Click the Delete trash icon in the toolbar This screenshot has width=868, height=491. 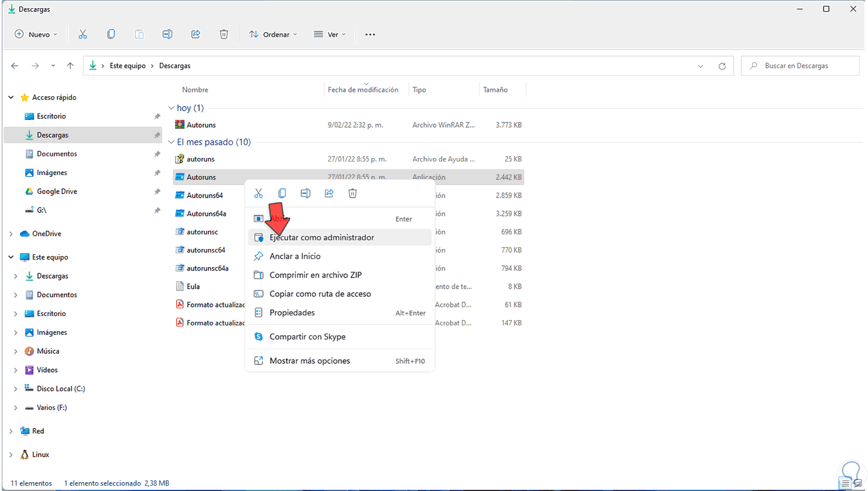224,34
